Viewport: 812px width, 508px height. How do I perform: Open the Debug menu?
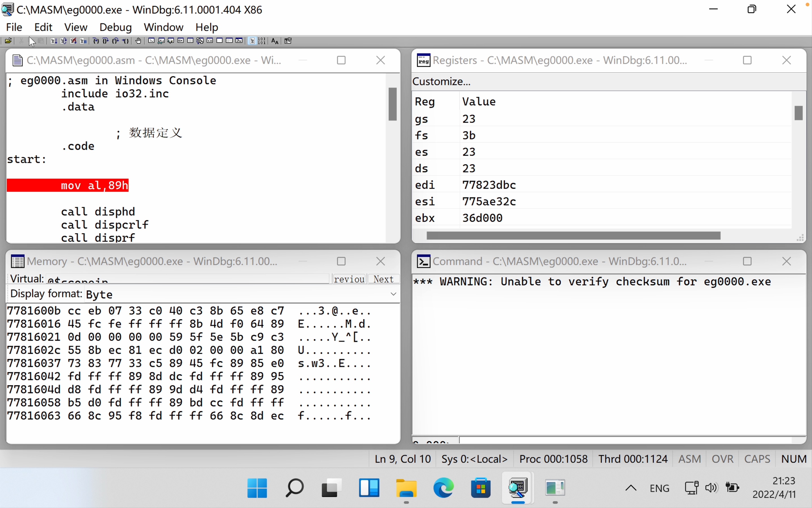point(115,27)
